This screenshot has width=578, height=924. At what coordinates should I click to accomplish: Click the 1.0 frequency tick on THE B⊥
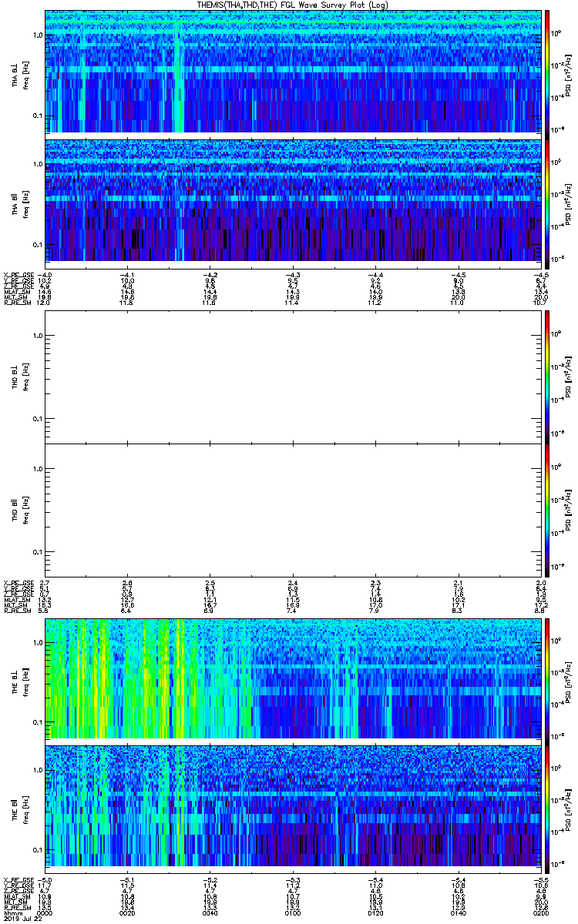coord(38,642)
